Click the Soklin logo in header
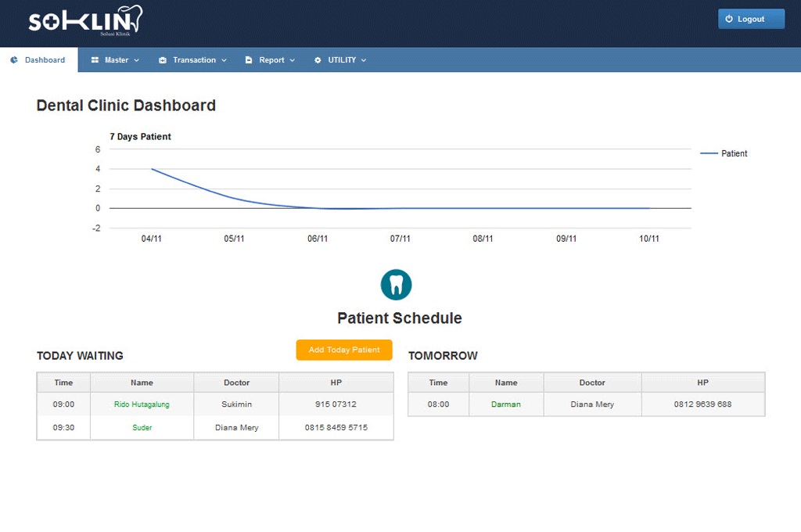 point(85,21)
